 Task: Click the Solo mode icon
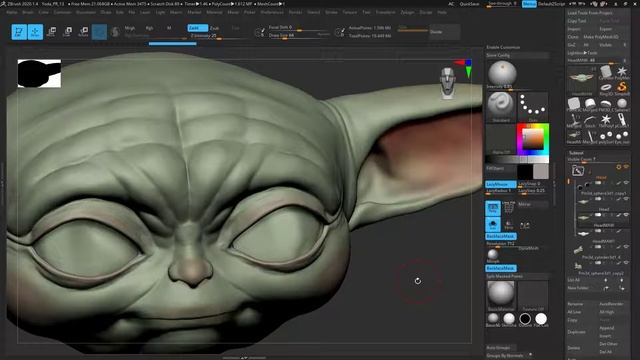point(493,224)
